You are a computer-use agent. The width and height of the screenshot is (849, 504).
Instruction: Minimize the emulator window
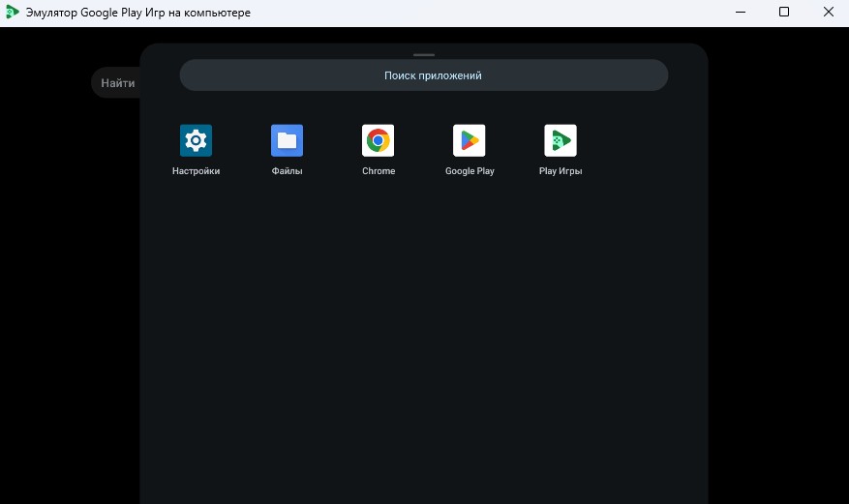(741, 12)
